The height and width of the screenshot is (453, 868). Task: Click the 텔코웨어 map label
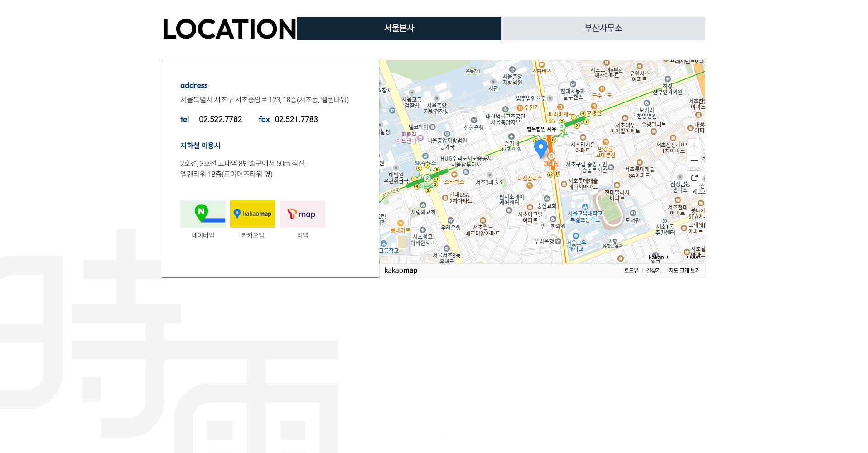click(418, 127)
